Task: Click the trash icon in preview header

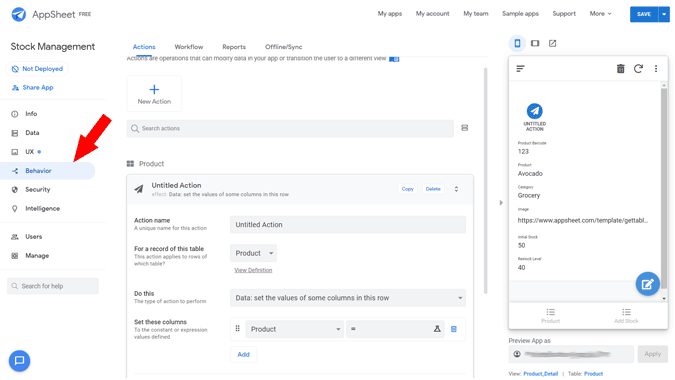Action: click(621, 69)
